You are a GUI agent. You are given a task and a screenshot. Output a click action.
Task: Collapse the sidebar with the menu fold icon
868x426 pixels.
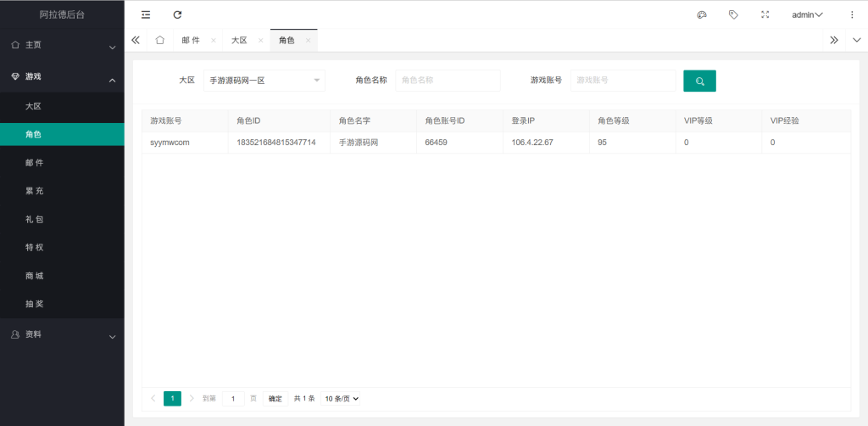(x=146, y=14)
